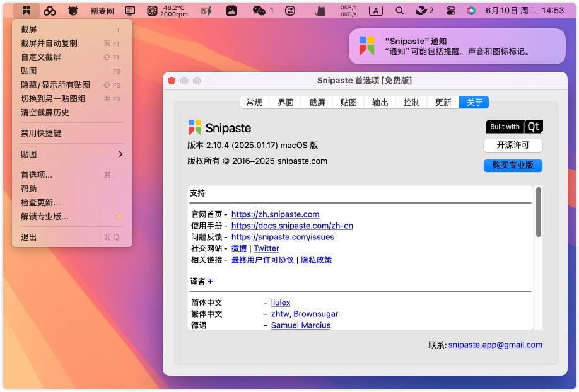Switch to the 截屏 tab in preferences

(317, 102)
